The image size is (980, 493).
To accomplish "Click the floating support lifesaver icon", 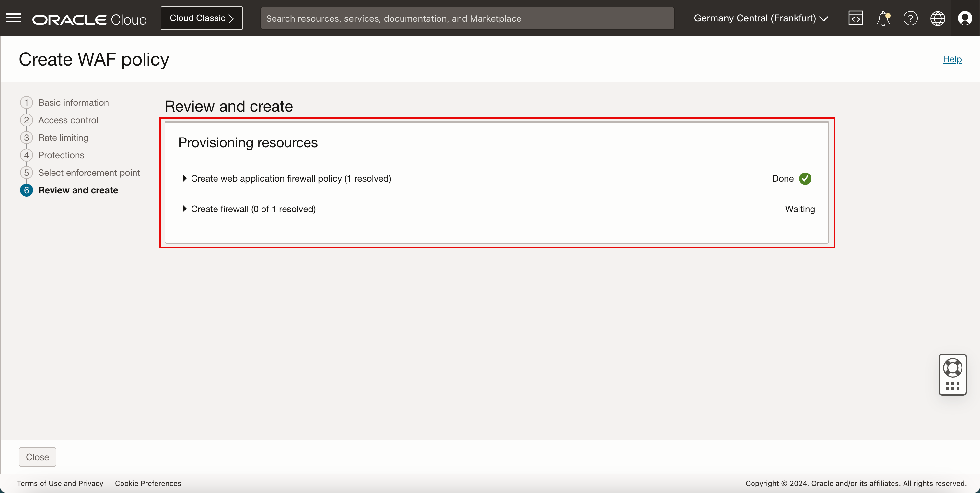I will 952,374.
